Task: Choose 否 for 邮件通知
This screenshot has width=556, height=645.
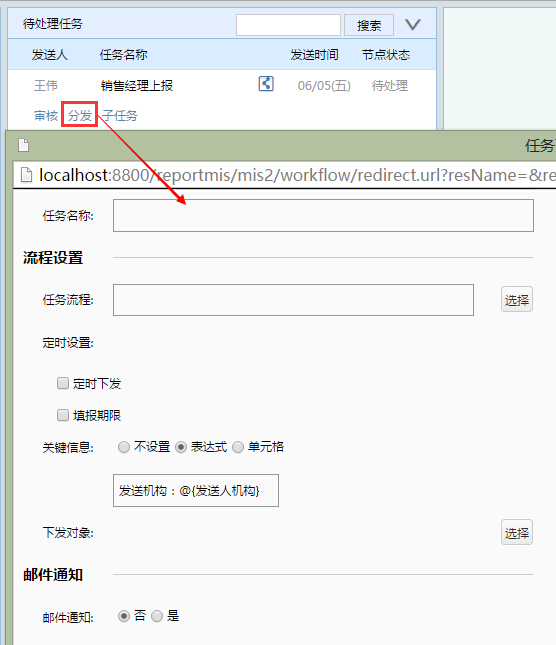Action: [123, 616]
